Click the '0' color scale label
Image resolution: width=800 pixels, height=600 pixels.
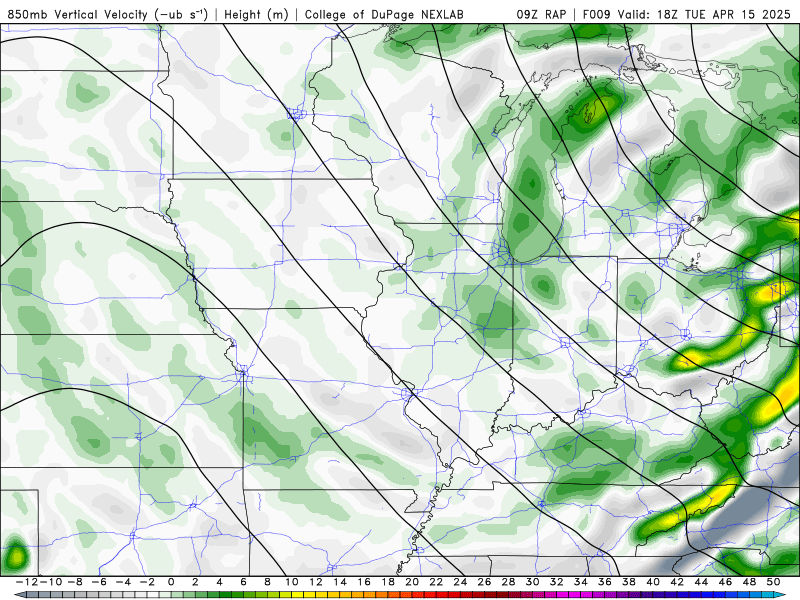[171, 582]
